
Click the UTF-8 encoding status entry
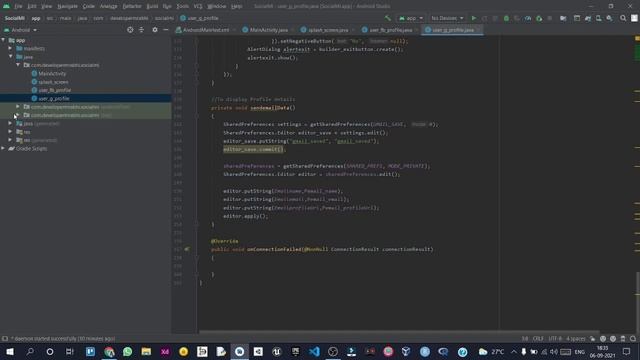click(555, 338)
